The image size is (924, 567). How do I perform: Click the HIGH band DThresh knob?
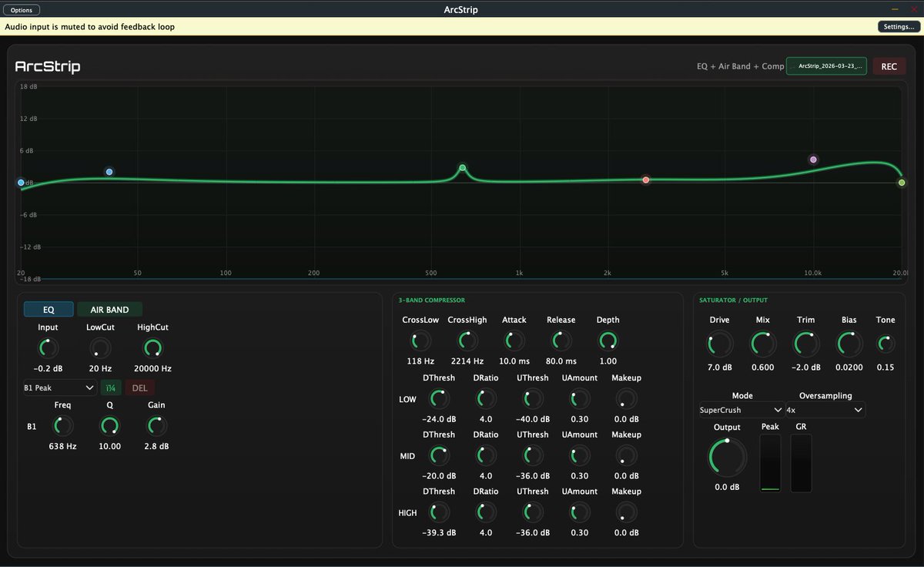[x=439, y=512]
